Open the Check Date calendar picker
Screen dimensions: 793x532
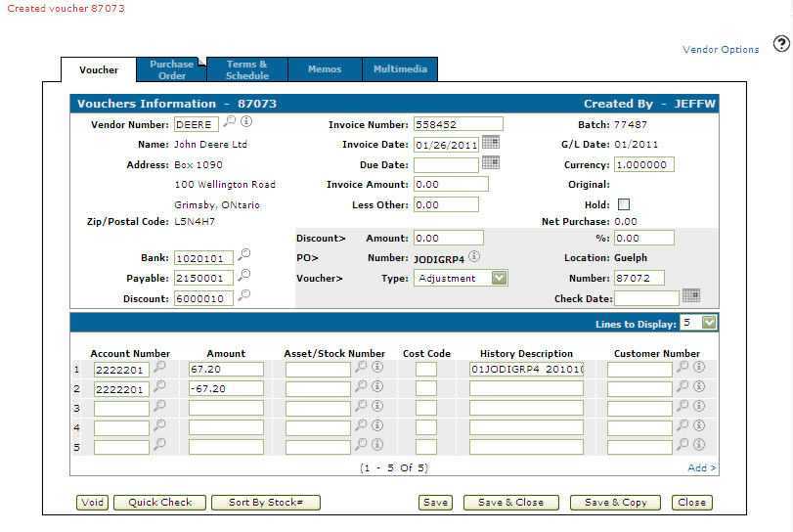pyautogui.click(x=691, y=295)
